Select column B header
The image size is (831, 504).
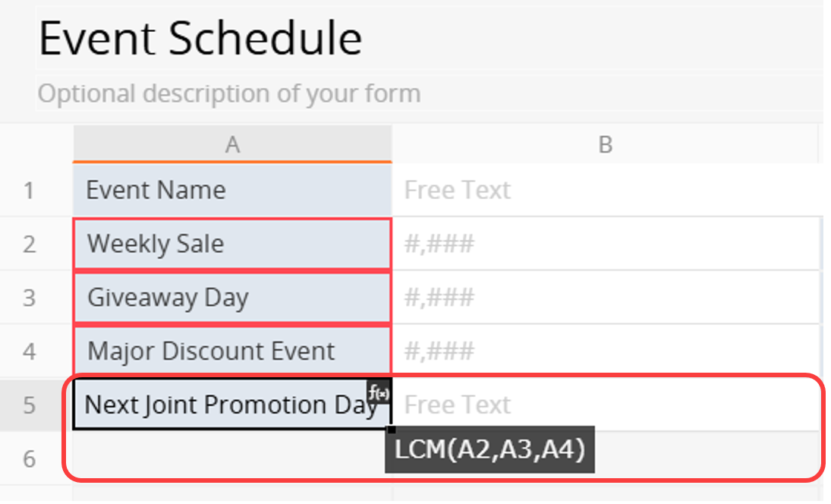[605, 144]
